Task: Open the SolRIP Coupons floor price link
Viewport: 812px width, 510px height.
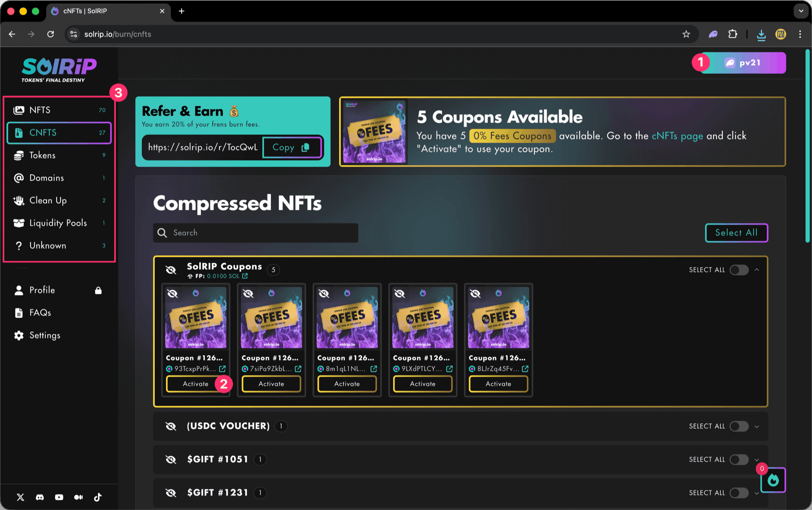Action: [228, 276]
